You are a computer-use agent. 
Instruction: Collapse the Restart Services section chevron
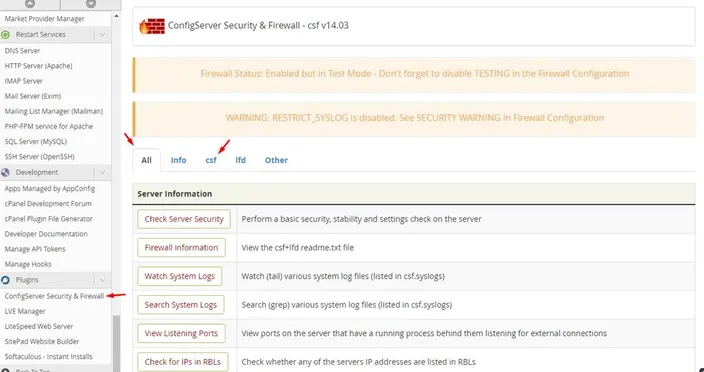(102, 35)
